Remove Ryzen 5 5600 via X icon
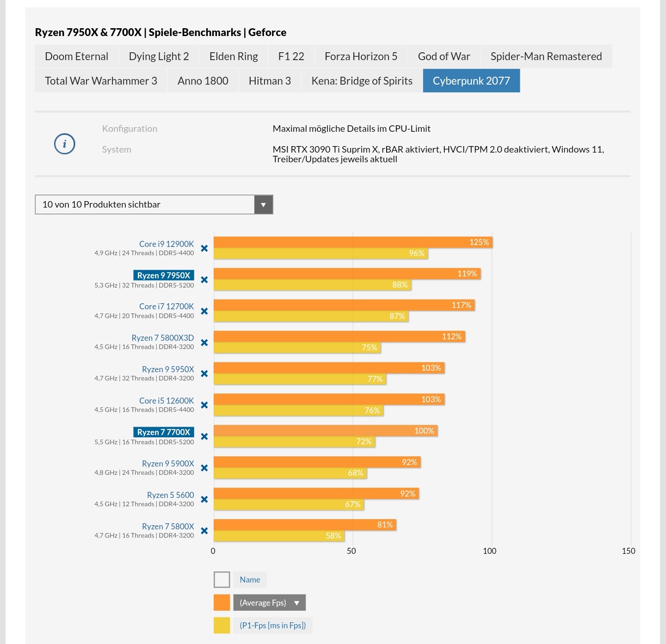This screenshot has width=666, height=644. tap(204, 499)
